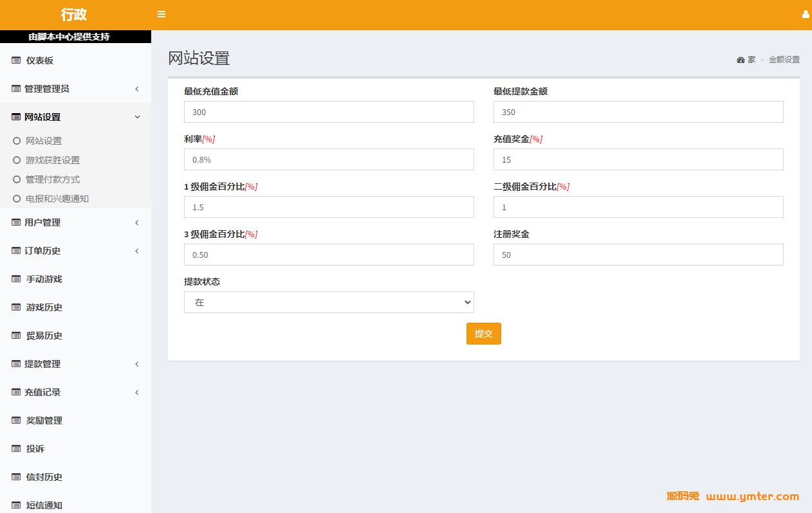The image size is (812, 513).
Task: Focus the 1 级佣金百分比 input field
Action: click(329, 207)
